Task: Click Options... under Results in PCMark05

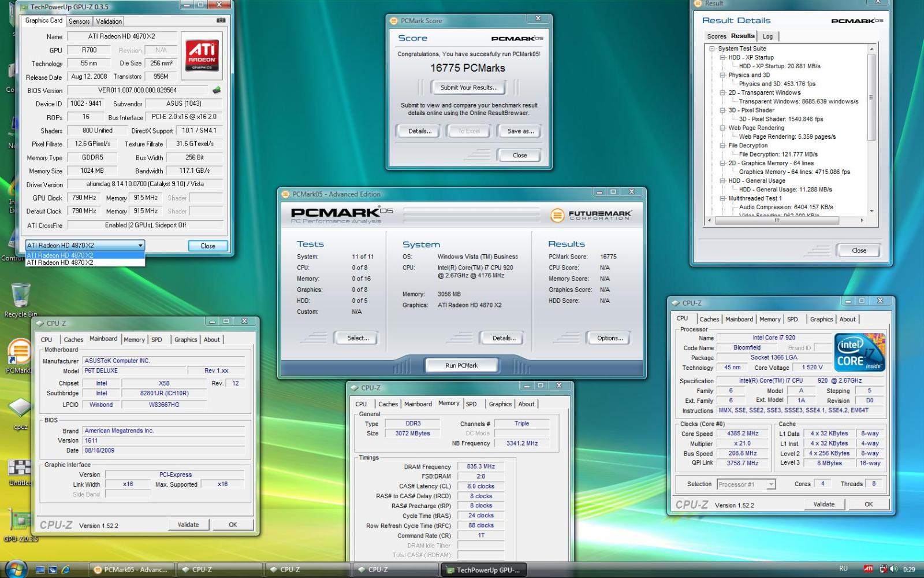Action: pos(610,338)
